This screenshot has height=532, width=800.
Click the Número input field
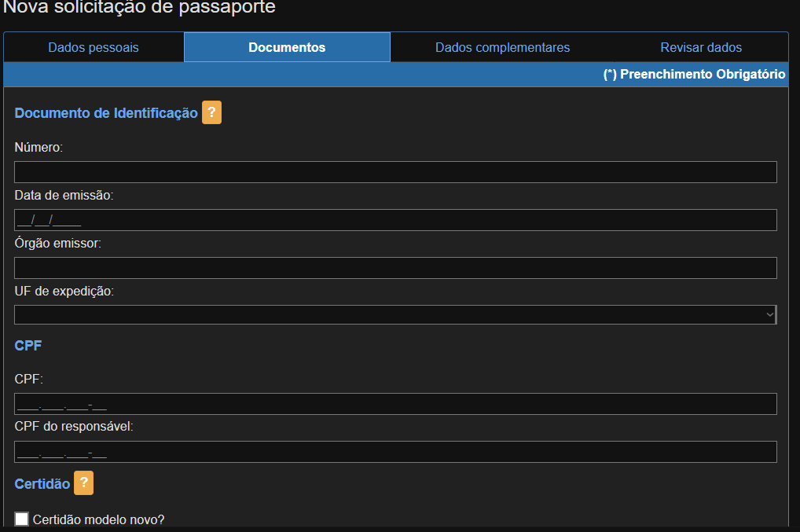click(x=395, y=171)
